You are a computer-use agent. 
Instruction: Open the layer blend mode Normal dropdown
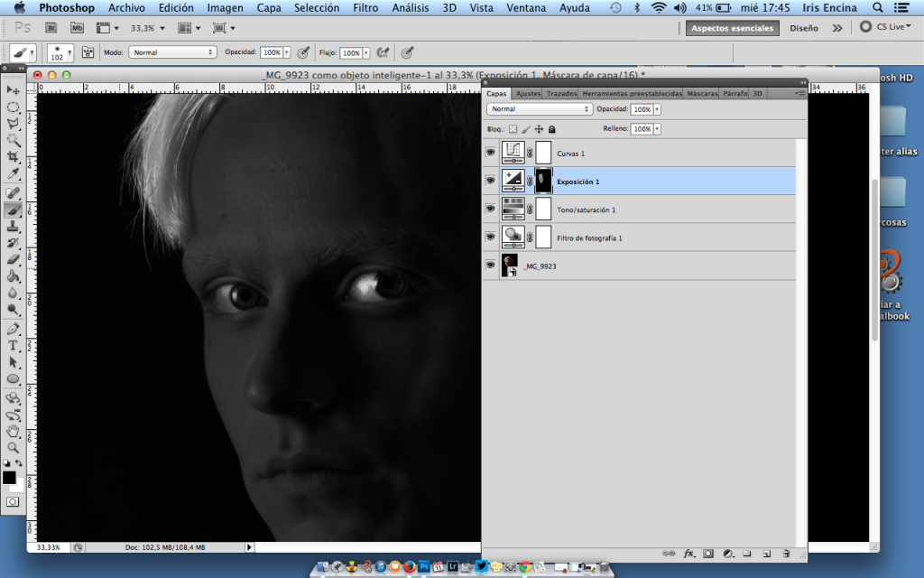(540, 108)
